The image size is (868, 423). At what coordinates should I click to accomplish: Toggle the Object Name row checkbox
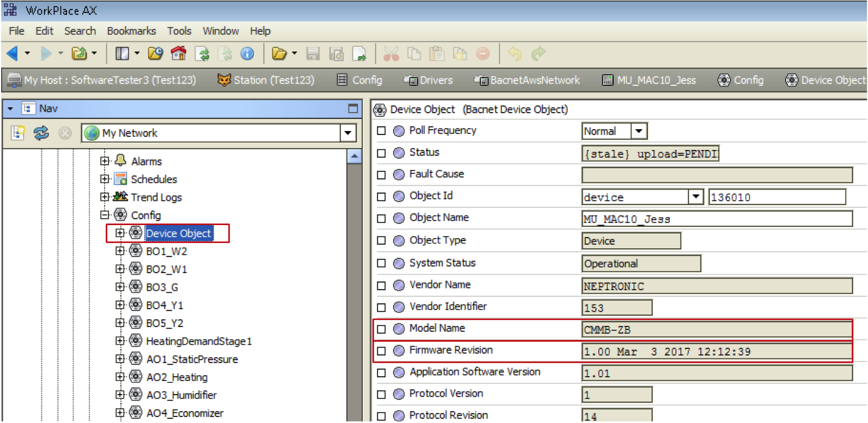(x=382, y=219)
